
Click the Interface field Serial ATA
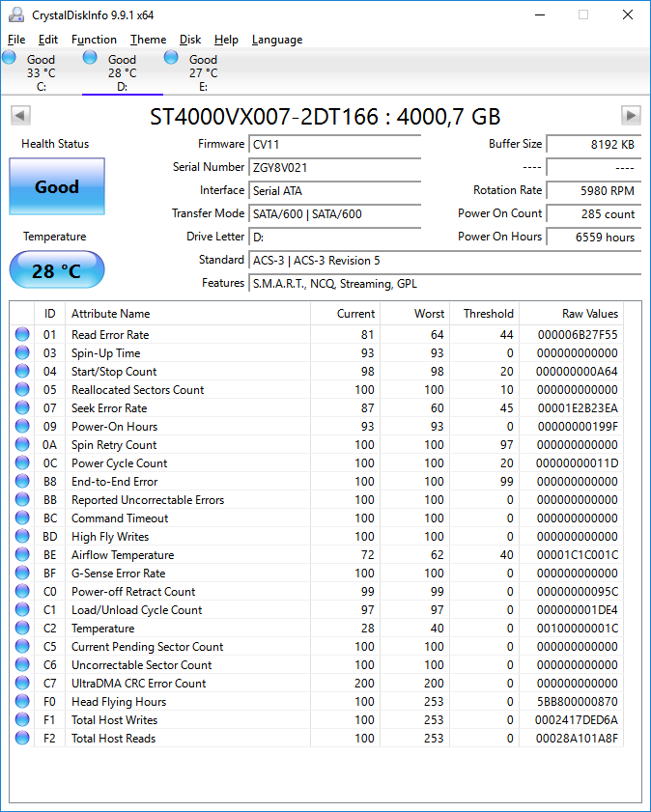pyautogui.click(x=334, y=190)
